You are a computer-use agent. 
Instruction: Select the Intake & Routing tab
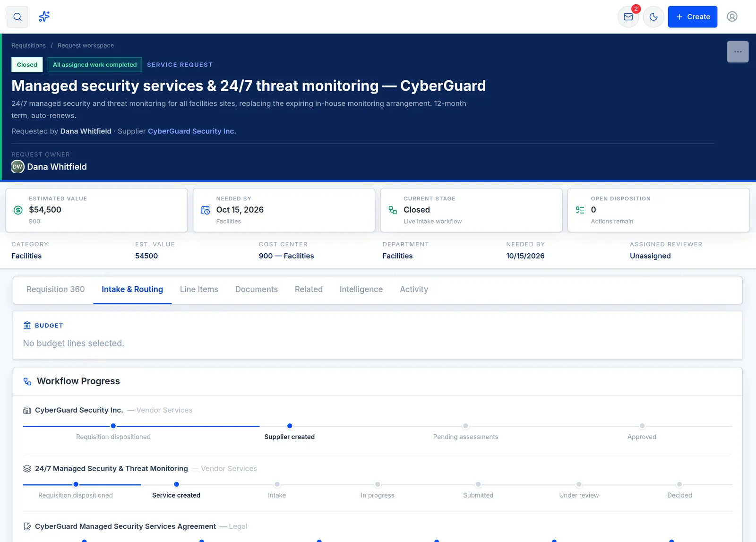(132, 290)
